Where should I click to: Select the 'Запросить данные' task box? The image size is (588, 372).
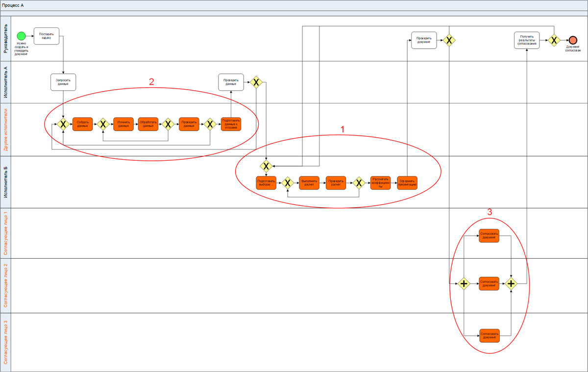pos(63,82)
